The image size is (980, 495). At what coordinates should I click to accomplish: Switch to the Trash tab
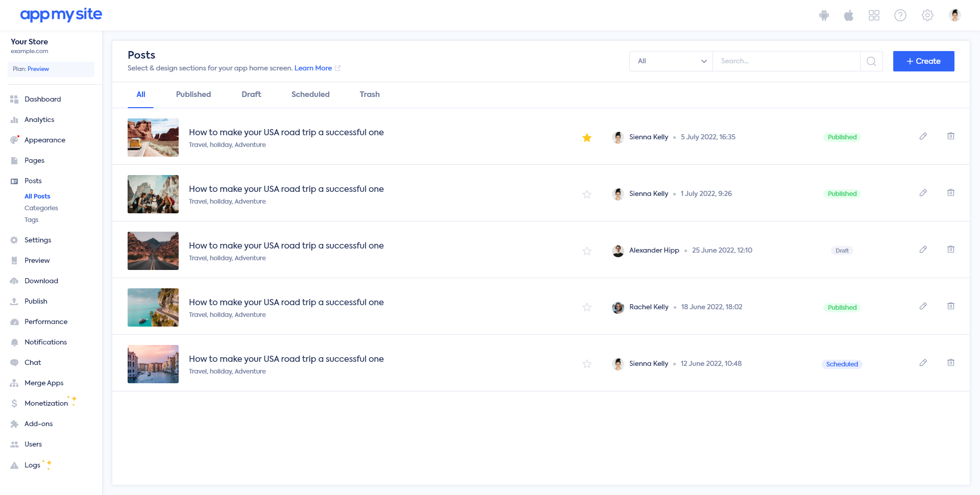(370, 94)
